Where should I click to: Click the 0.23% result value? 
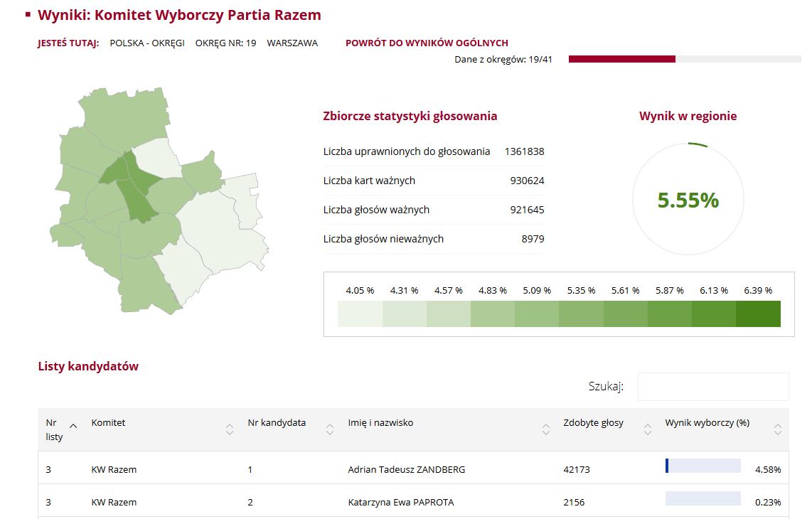coord(768,502)
